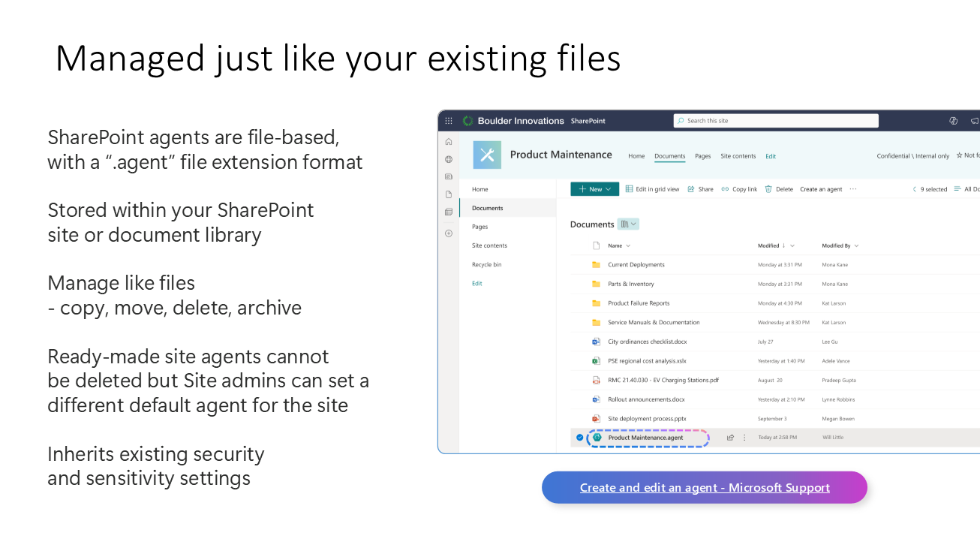This screenshot has height=551, width=980.
Task: Click the plus create icon in left rail
Action: pos(449,233)
